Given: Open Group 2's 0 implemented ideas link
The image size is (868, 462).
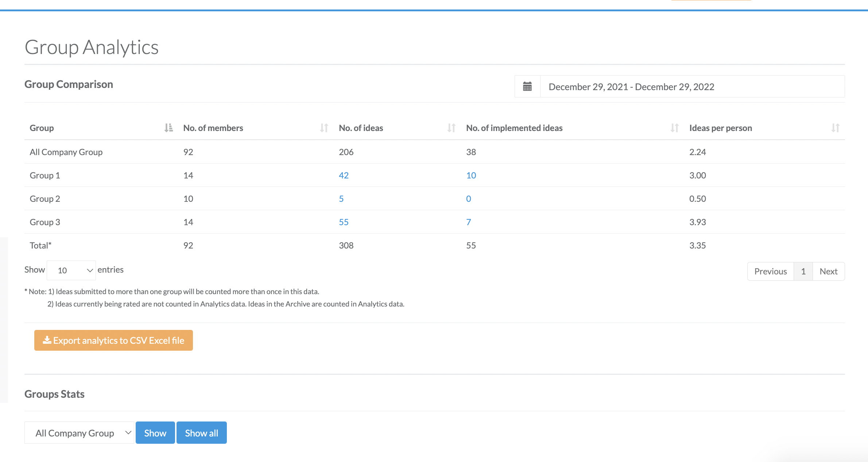Looking at the screenshot, I should tap(469, 199).
